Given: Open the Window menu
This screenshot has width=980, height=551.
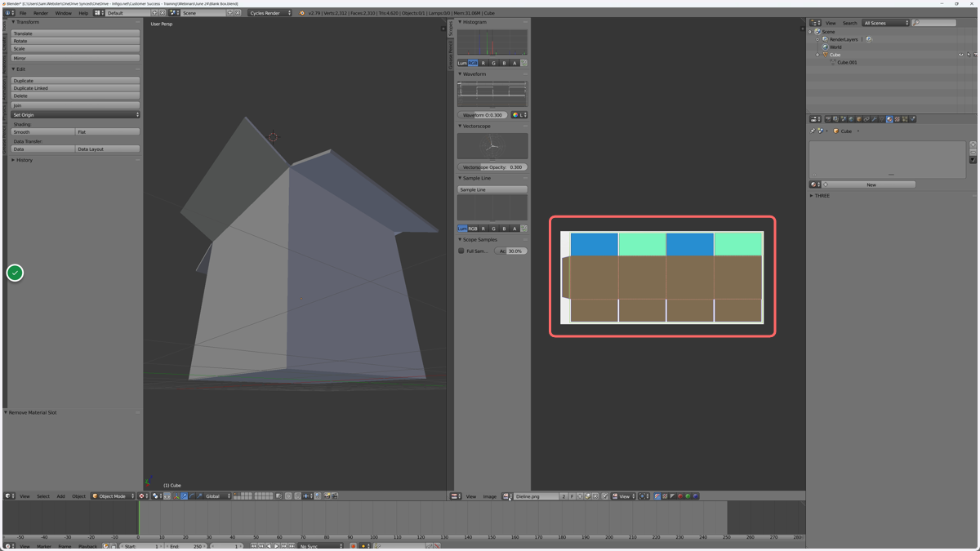Looking at the screenshot, I should click(x=63, y=13).
